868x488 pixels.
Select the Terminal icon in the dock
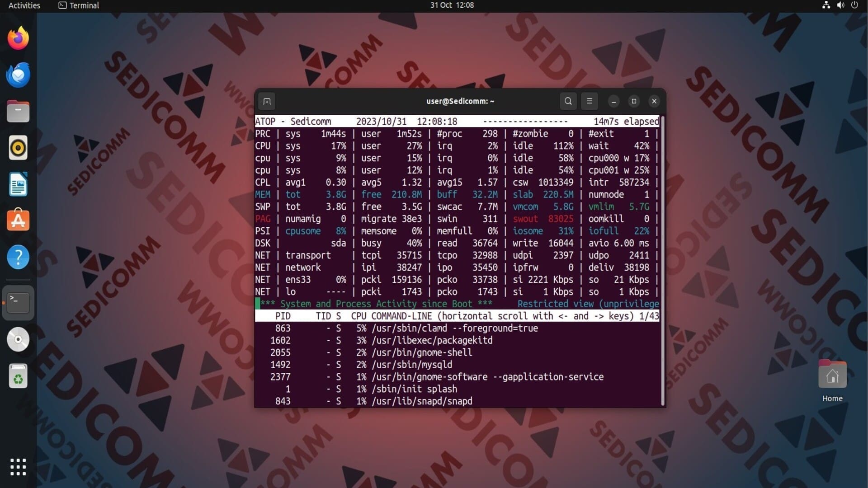(x=18, y=303)
